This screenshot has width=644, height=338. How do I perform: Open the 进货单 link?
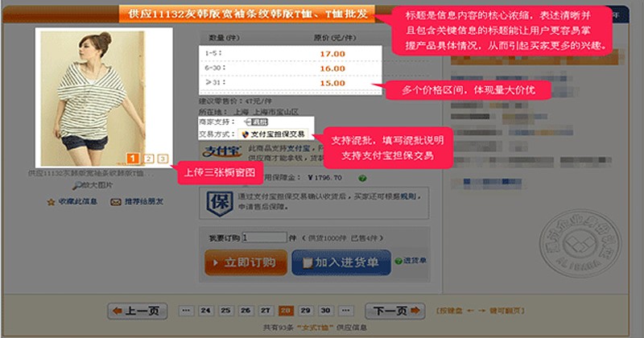[415, 261]
